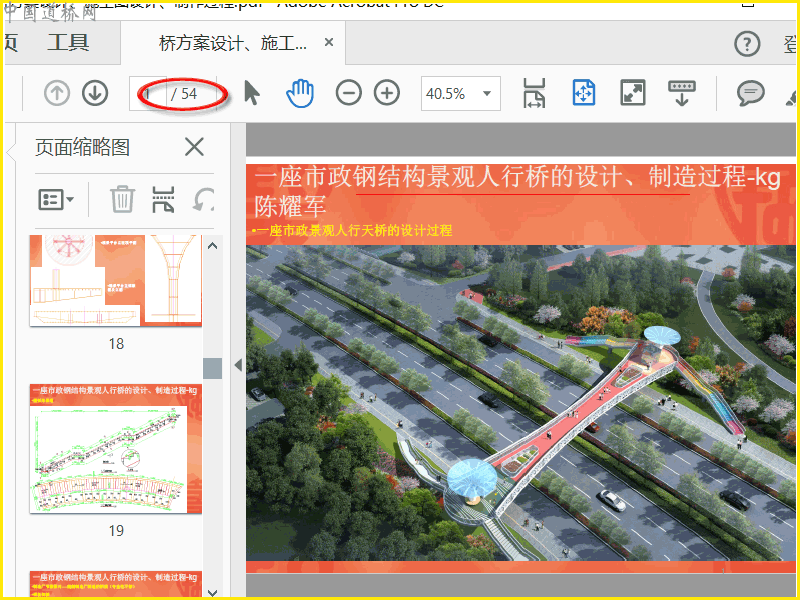The width and height of the screenshot is (800, 600).
Task: Close the 桥方案设计 document tab
Action: 329,44
